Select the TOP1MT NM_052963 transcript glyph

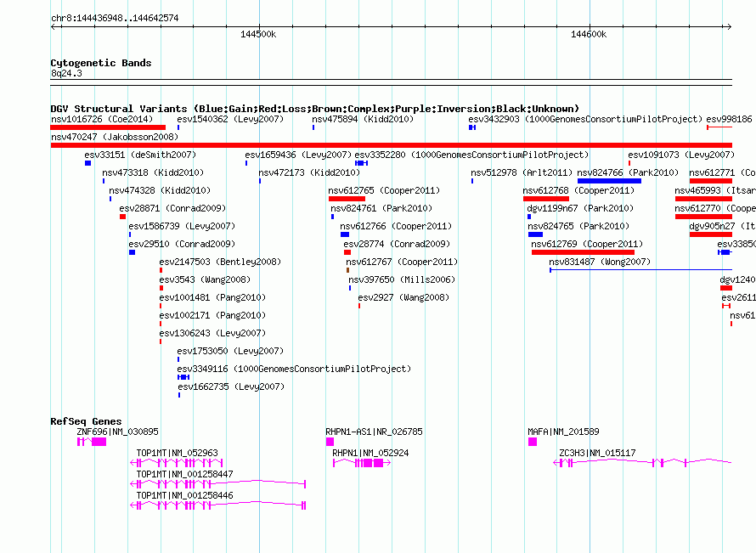(x=177, y=463)
